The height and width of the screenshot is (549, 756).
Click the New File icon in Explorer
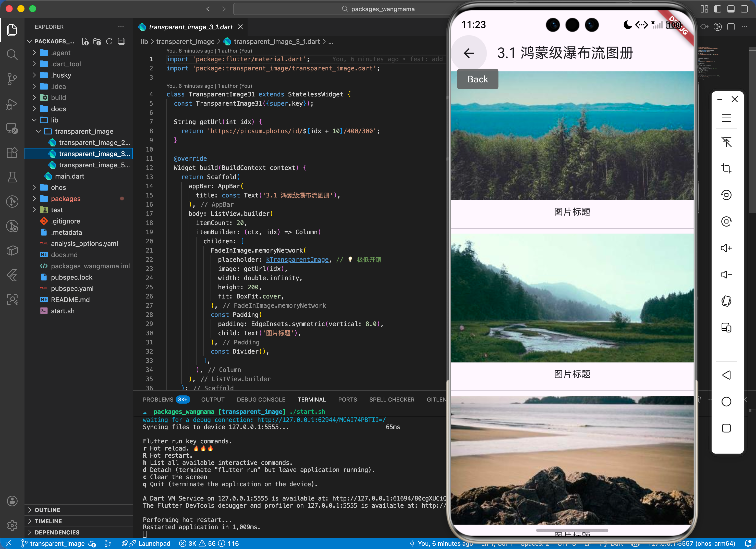[x=85, y=41]
